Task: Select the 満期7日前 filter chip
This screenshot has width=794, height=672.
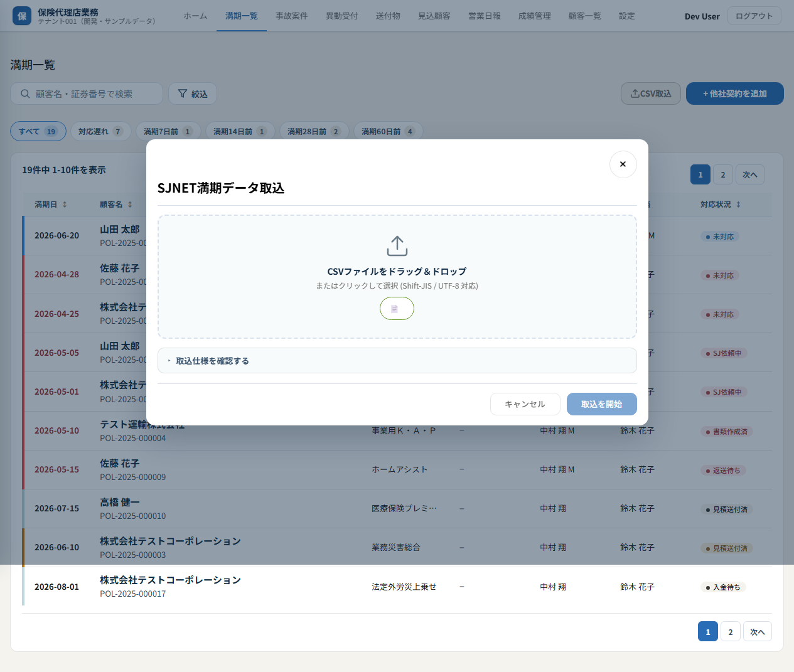Action: coord(168,131)
